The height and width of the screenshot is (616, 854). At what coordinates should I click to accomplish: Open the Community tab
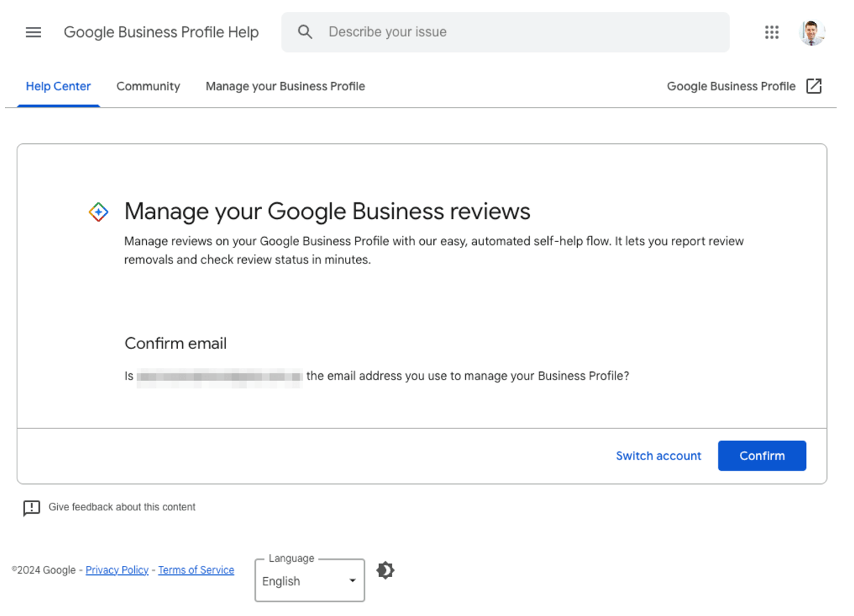[x=148, y=86]
